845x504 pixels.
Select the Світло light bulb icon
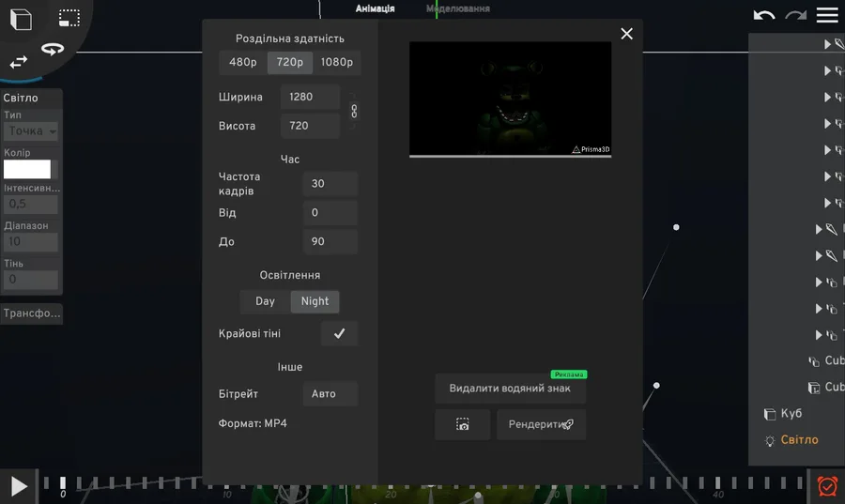(770, 440)
